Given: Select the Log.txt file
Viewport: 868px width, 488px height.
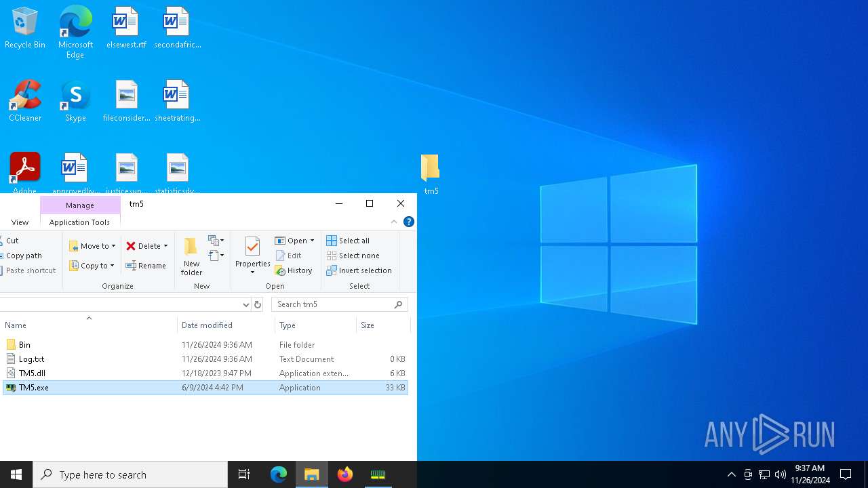Looking at the screenshot, I should click(205, 359).
